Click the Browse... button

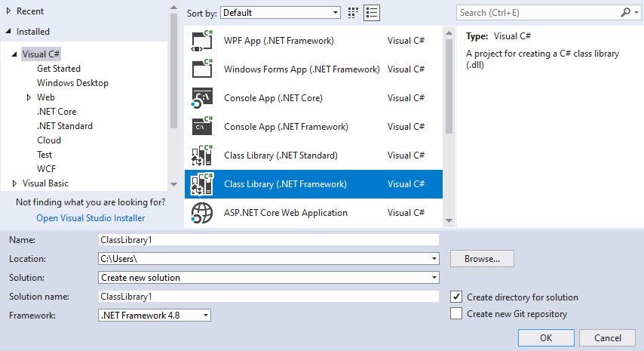point(482,258)
